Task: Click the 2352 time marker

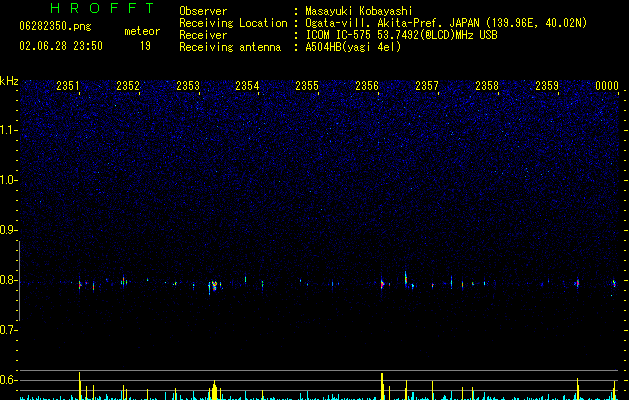Action: coord(128,86)
